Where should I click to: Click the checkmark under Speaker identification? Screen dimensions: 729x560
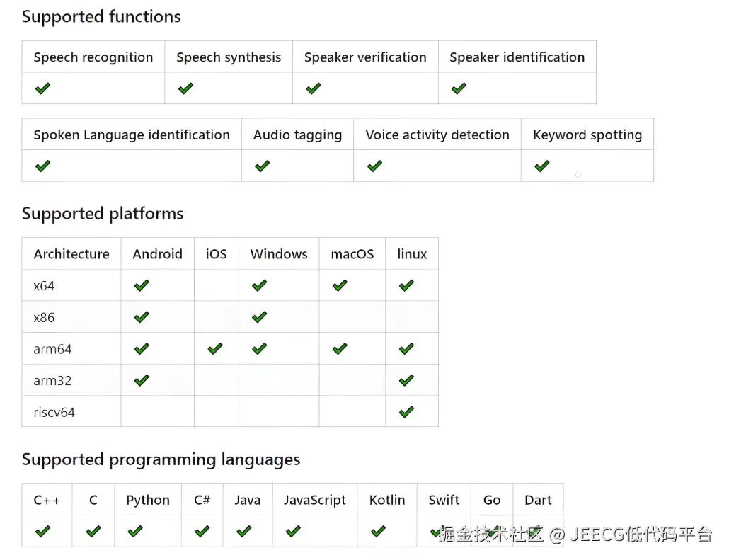tap(459, 88)
